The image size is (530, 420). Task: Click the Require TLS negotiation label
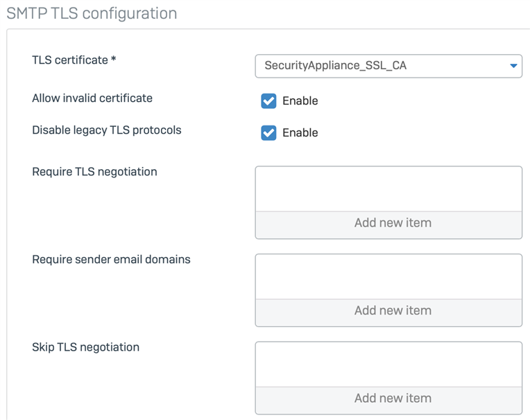point(94,172)
